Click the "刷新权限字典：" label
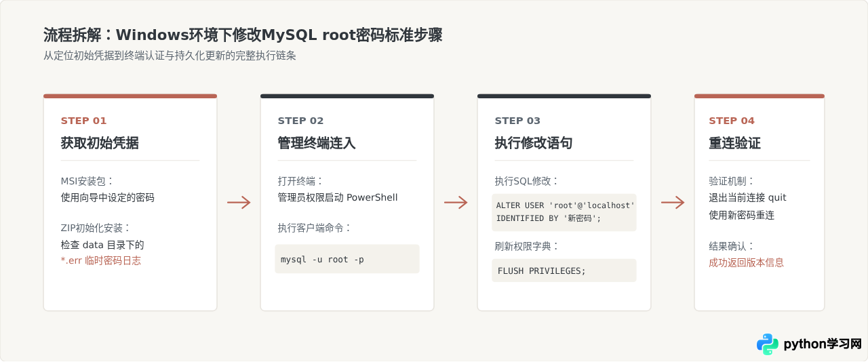This screenshot has height=362, width=868. [527, 246]
